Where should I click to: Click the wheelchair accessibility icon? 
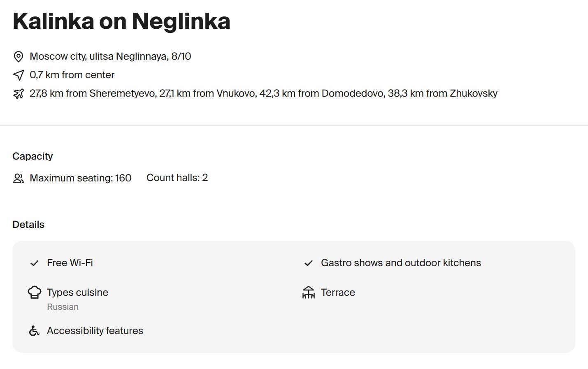click(x=35, y=331)
